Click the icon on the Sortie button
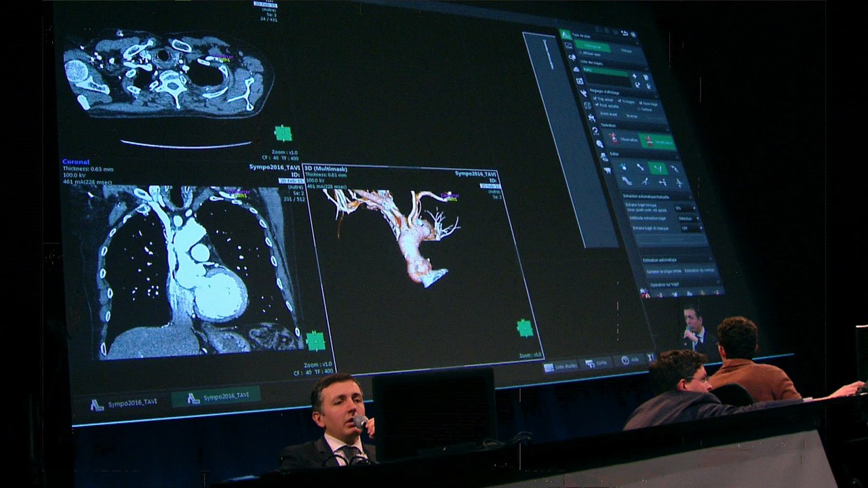Image resolution: width=868 pixels, height=488 pixels. coord(589,364)
